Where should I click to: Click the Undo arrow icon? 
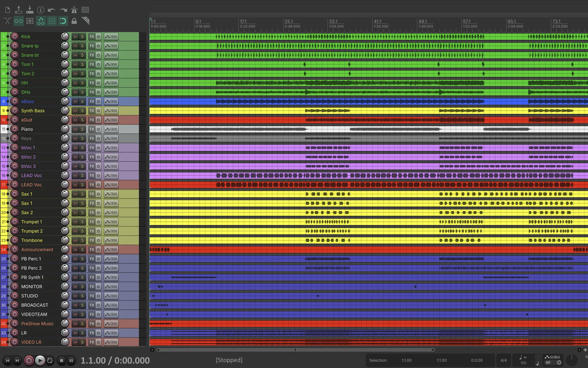(51, 10)
